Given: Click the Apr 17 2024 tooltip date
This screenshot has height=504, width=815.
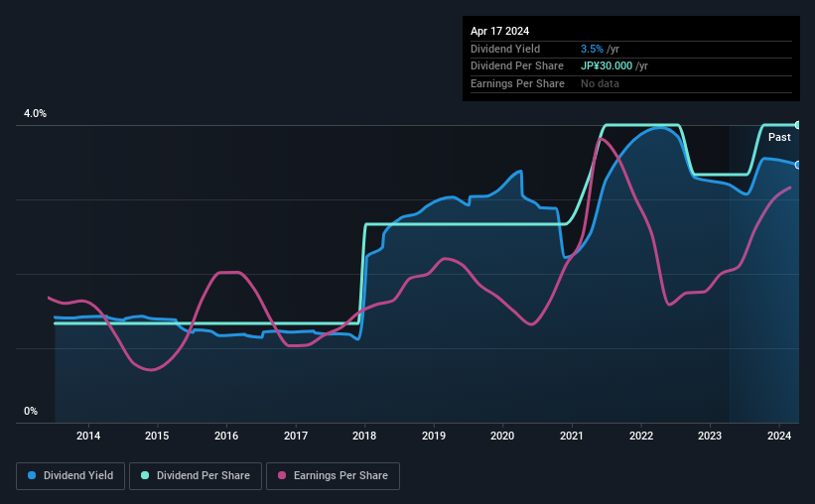Looking at the screenshot, I should 499,31.
